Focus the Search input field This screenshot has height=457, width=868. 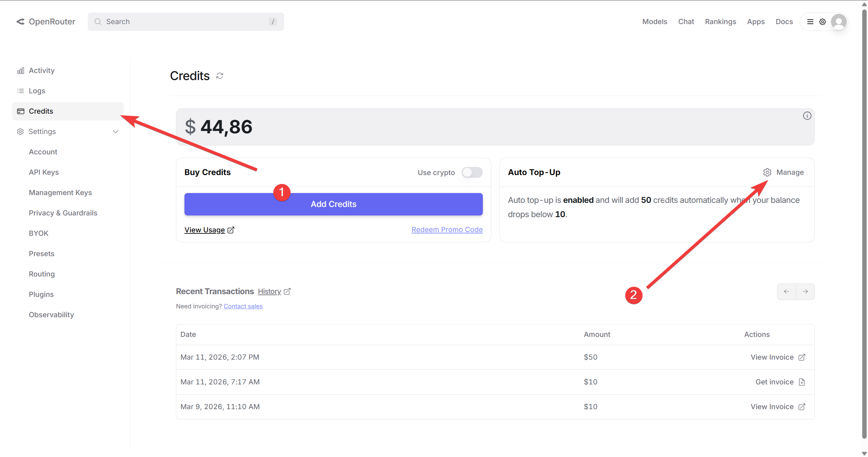186,22
